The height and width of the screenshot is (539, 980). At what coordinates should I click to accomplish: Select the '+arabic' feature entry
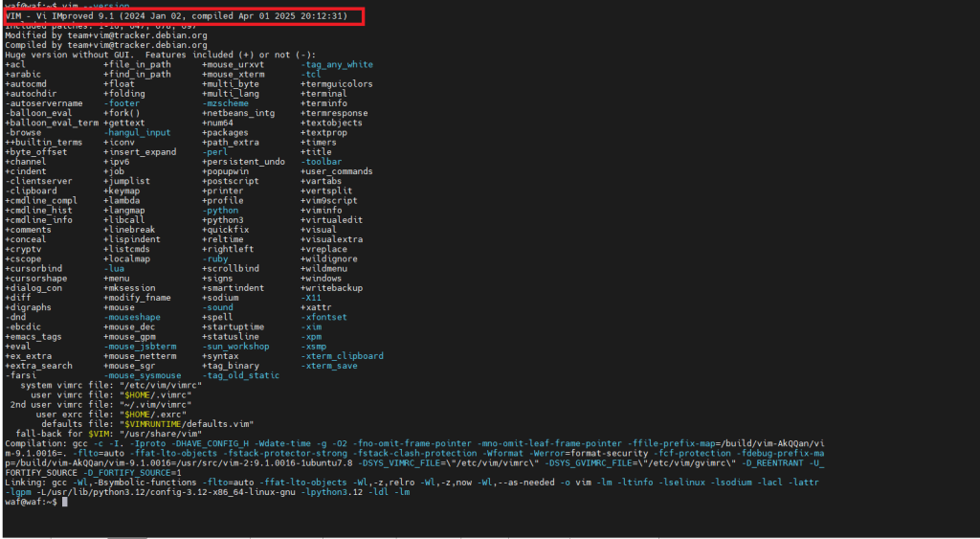point(23,75)
